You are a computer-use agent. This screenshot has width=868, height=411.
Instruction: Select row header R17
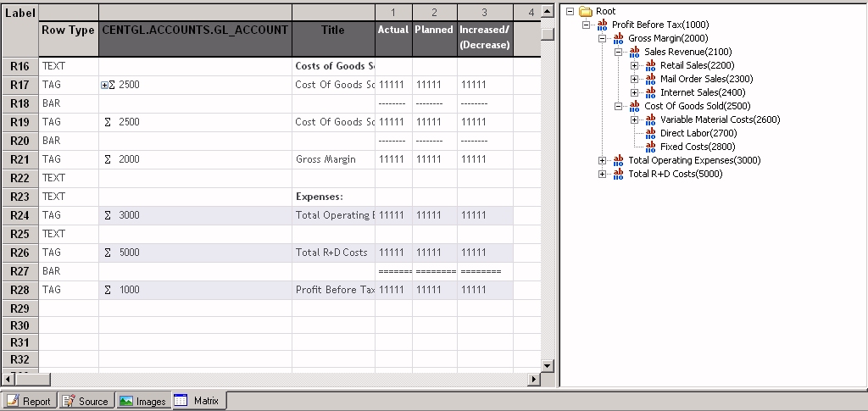[x=20, y=86]
